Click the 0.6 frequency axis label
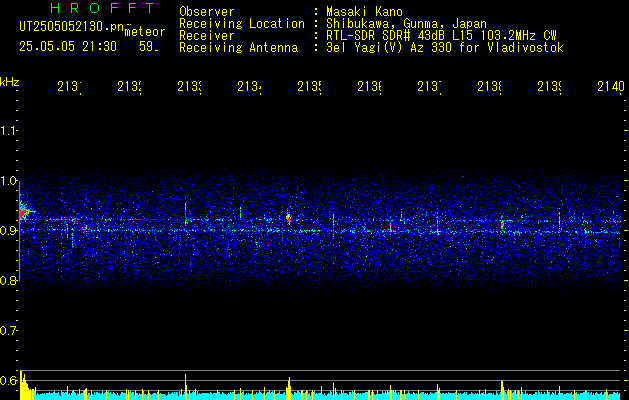The width and height of the screenshot is (629, 400). coord(8,380)
